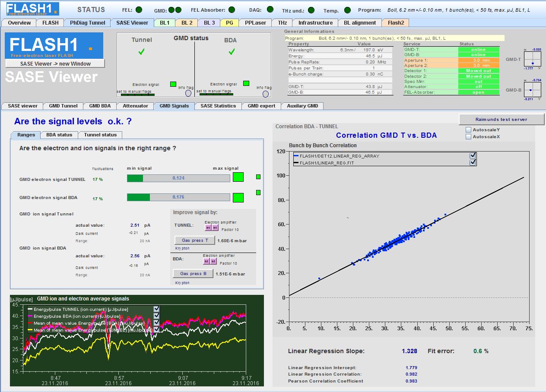
Task: Click the Tunnel electron signal green square
Action: (x=173, y=84)
